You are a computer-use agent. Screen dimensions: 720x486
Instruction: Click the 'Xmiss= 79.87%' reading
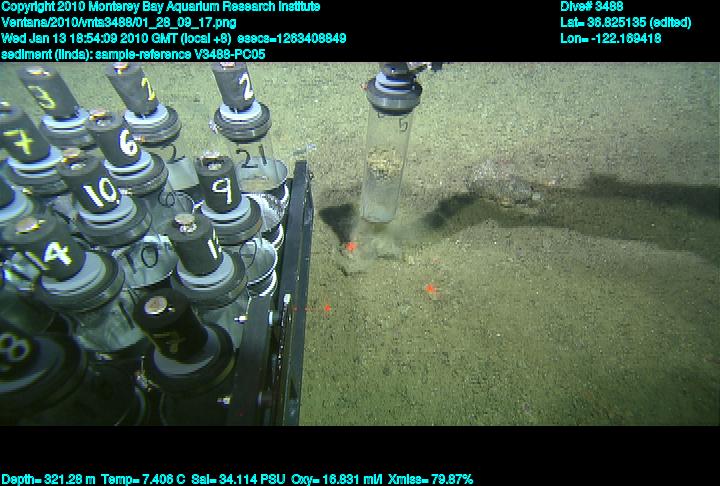[430, 479]
